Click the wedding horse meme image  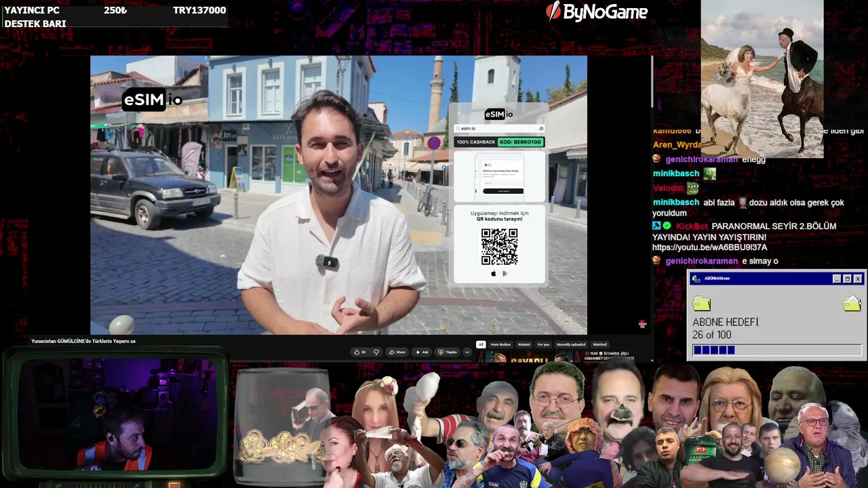[762, 79]
